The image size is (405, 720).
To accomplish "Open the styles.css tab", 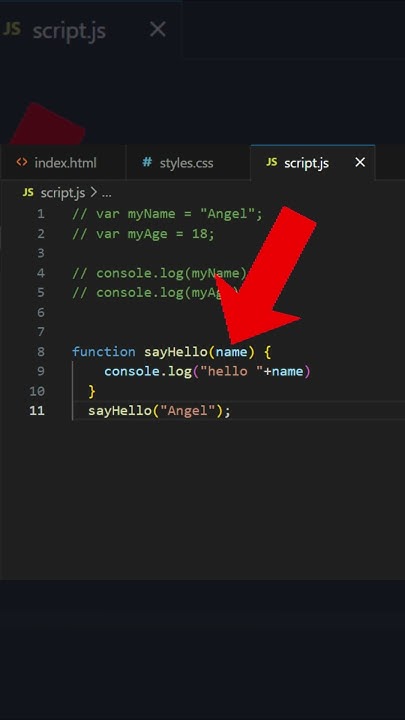I will (188, 163).
